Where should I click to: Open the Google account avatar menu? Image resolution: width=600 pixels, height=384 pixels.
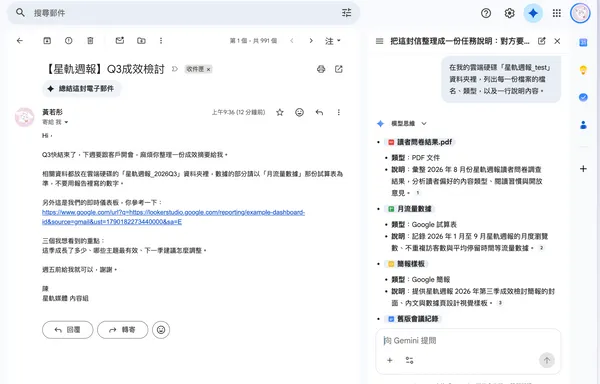[x=580, y=13]
